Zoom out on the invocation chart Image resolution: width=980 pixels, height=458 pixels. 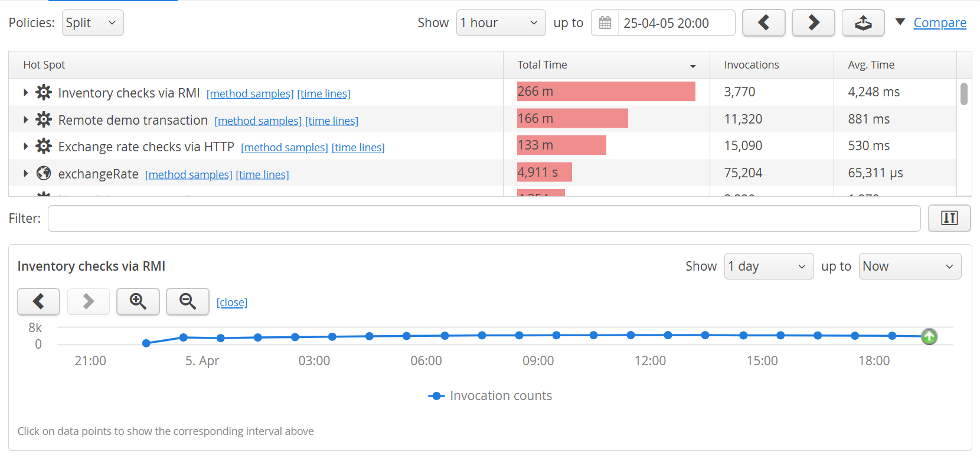click(x=187, y=301)
